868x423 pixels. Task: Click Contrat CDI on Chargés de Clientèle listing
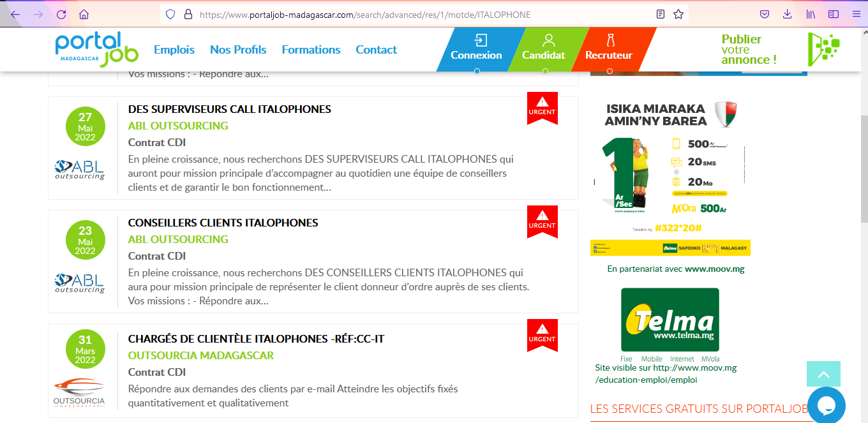157,372
